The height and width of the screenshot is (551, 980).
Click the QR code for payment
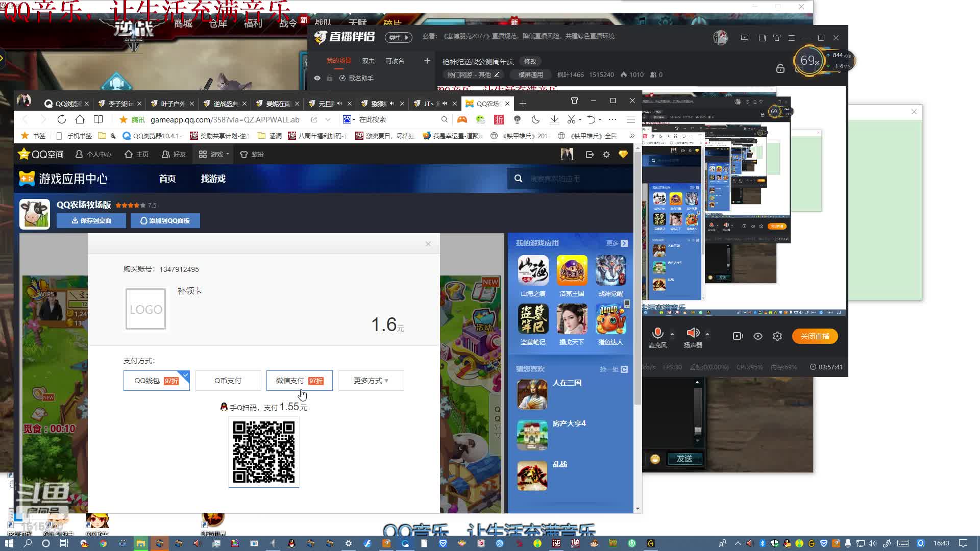(264, 452)
